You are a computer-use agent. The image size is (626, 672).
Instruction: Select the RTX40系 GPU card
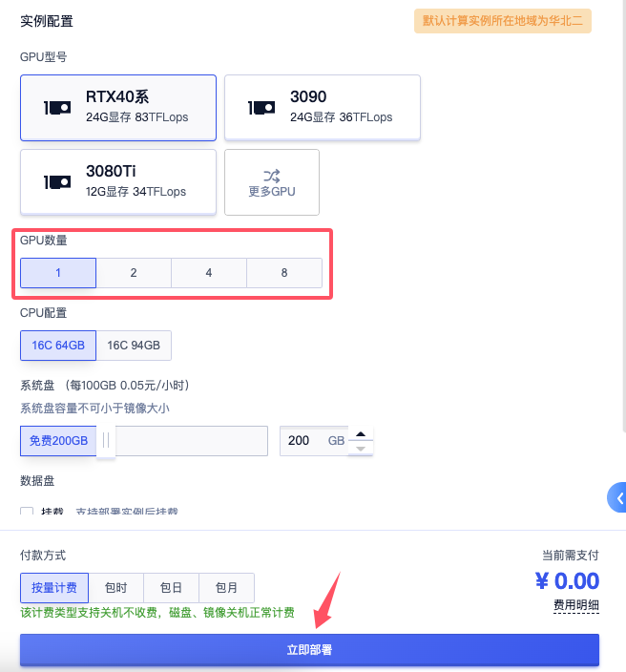tap(118, 108)
